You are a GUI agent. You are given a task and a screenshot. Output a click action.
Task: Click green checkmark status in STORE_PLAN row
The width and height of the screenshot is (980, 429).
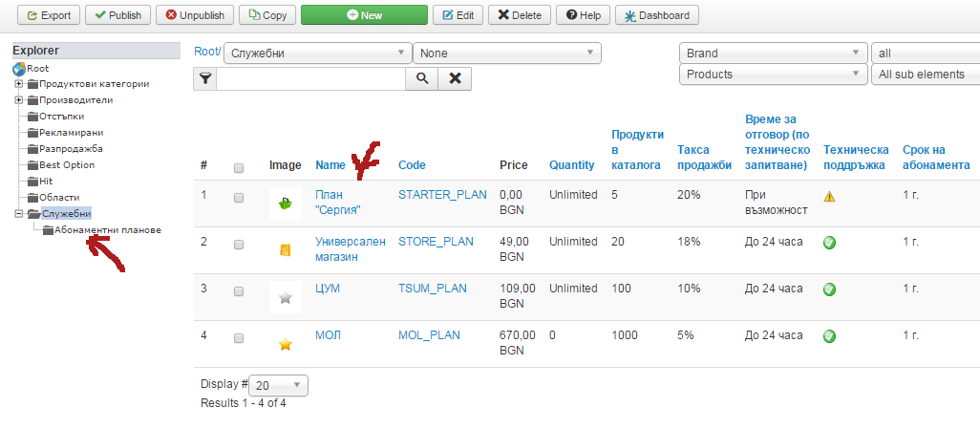coord(829,243)
